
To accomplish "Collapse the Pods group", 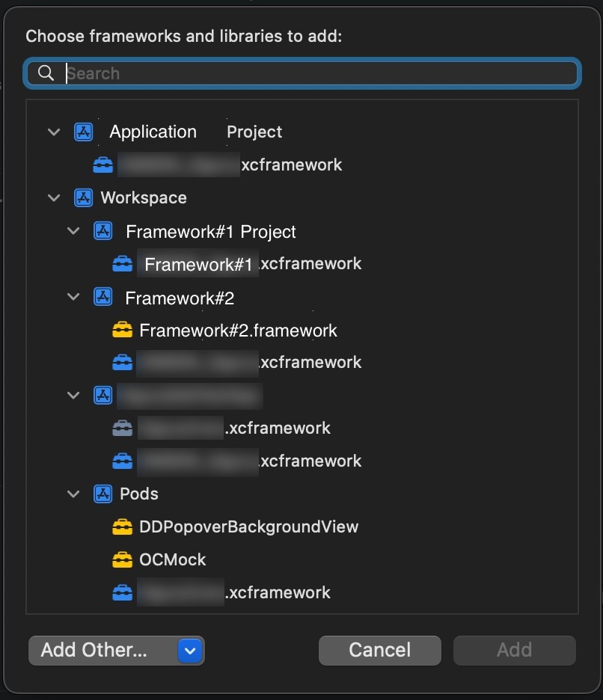I will pyautogui.click(x=73, y=494).
